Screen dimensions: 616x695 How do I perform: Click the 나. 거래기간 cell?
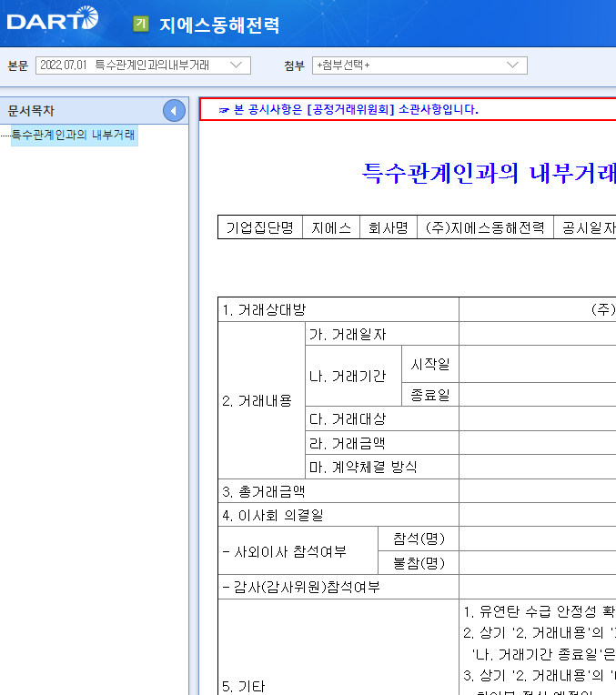pos(353,376)
